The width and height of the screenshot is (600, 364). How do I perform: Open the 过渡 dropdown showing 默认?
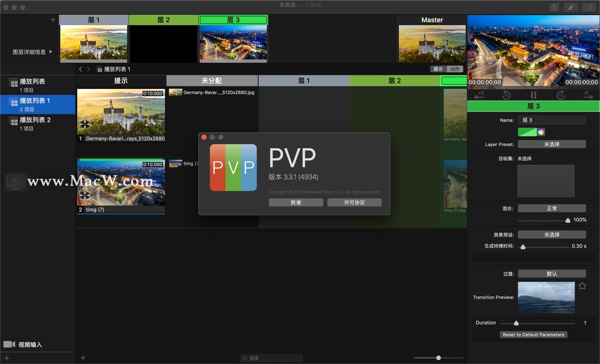coord(551,273)
